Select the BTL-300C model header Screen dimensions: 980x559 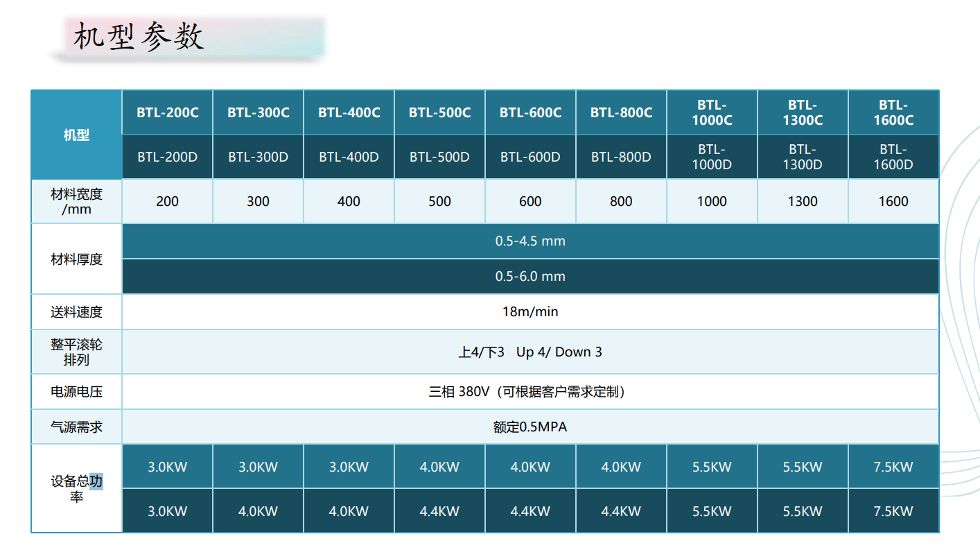[258, 112]
